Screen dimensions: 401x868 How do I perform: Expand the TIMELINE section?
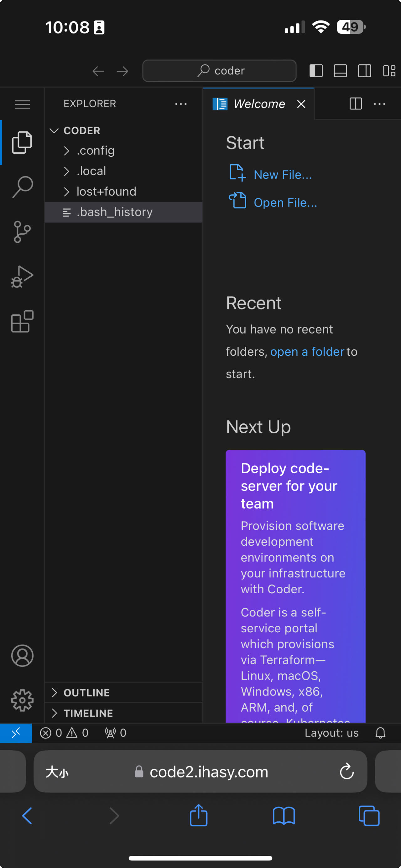pos(88,713)
